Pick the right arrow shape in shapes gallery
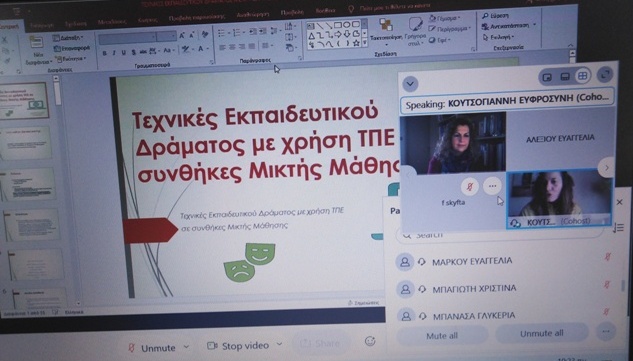Viewport: 633px width, 361px height. coord(337,35)
